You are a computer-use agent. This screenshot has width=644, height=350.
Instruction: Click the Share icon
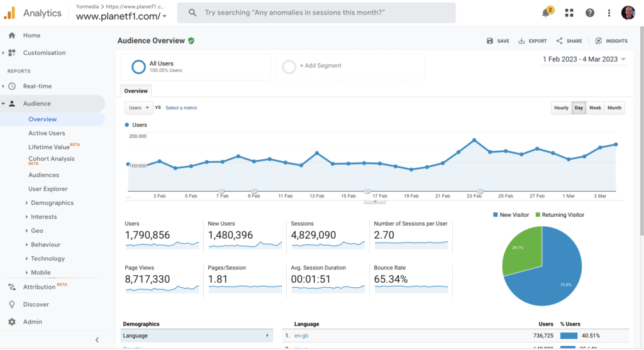(559, 41)
